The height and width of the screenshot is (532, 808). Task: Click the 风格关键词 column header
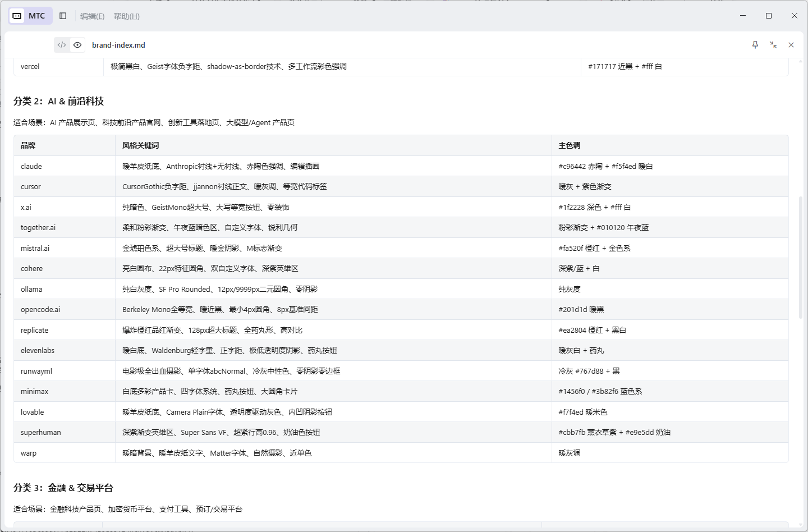[333, 145]
